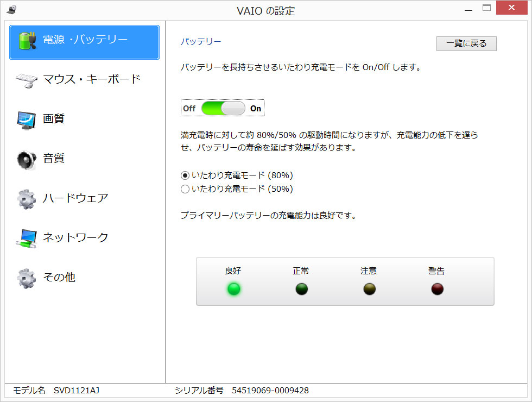Viewport: 532px width, 402px height.
Task: Click the battery icon for 電源・バッテリー
Action: [28, 41]
